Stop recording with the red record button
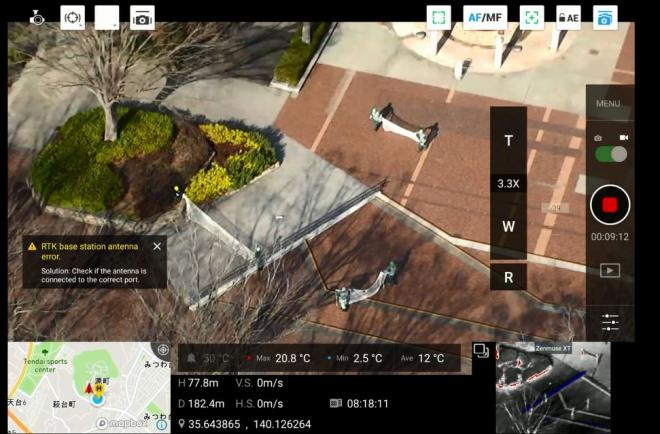This screenshot has height=434, width=660. [609, 205]
